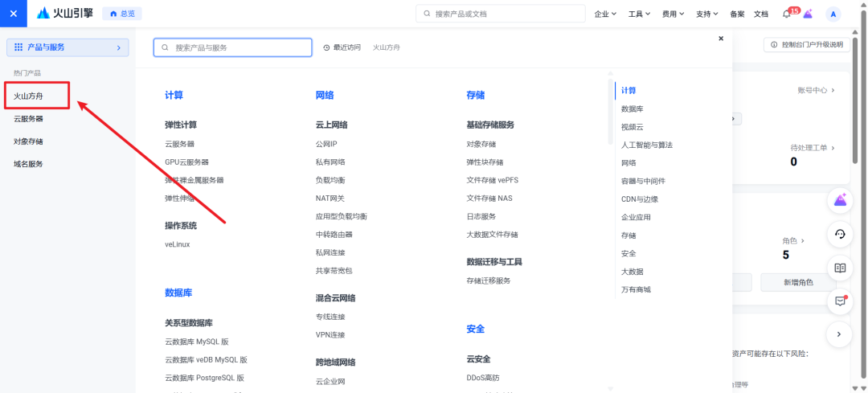
Task: Click the Volcano Engine logo
Action: [65, 14]
